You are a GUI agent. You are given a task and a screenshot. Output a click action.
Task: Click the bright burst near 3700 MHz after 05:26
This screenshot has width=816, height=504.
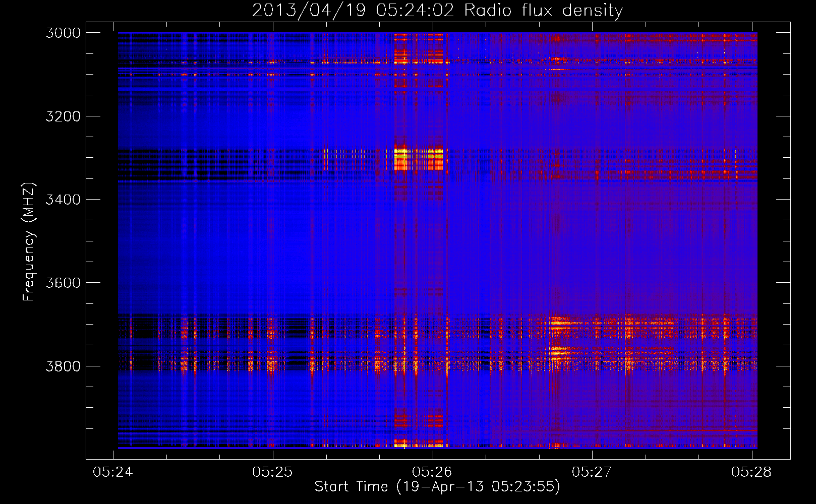[x=559, y=324]
